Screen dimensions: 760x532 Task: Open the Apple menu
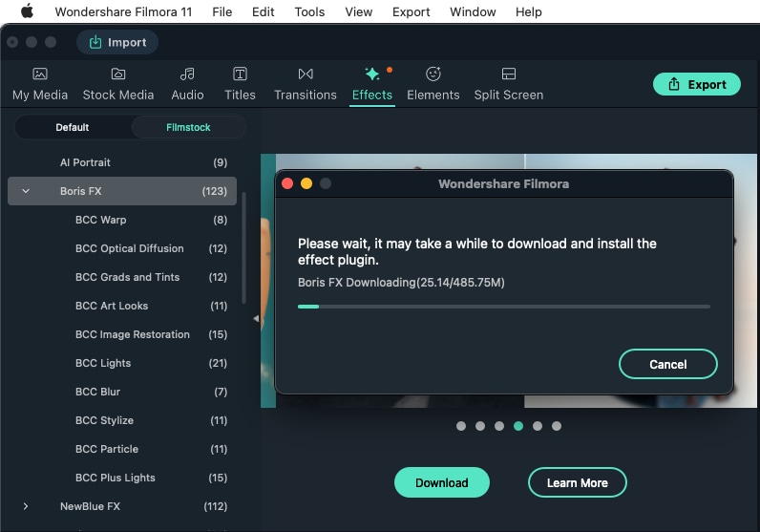coord(27,11)
